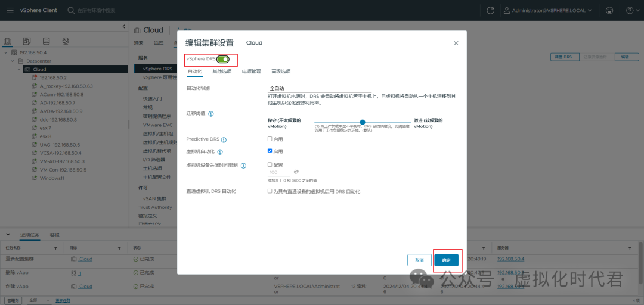The width and height of the screenshot is (644, 305).
Task: Switch to VMs and Templates view icon
Action: click(x=27, y=42)
